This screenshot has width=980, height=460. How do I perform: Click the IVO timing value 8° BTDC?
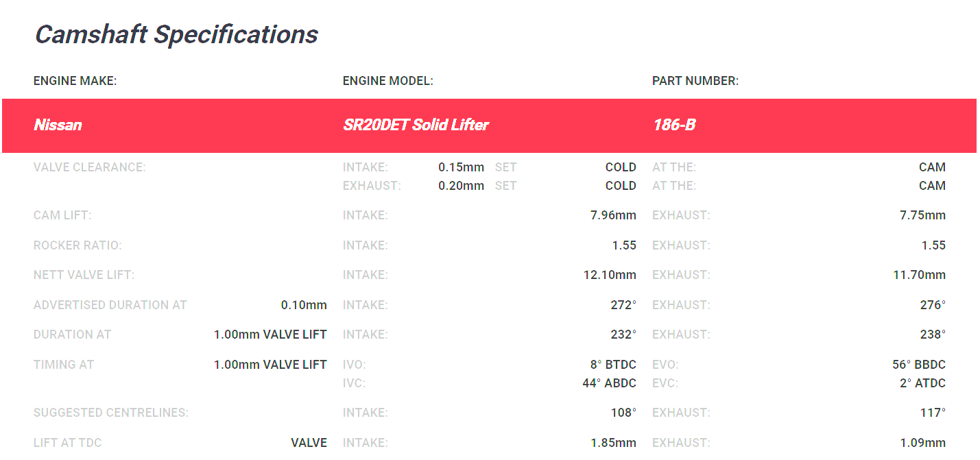[613, 365]
